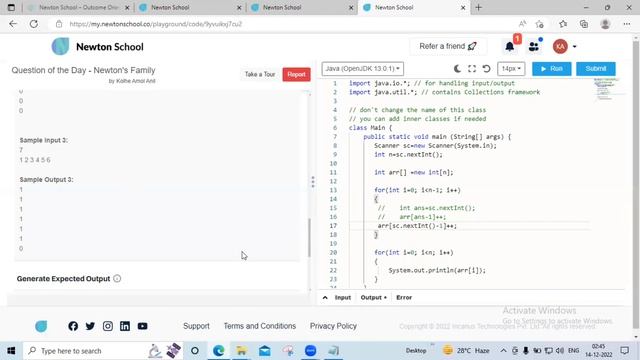This screenshot has width=640, height=360.
Task: Open Microsoft Edge from taskbar
Action: pos(218,351)
